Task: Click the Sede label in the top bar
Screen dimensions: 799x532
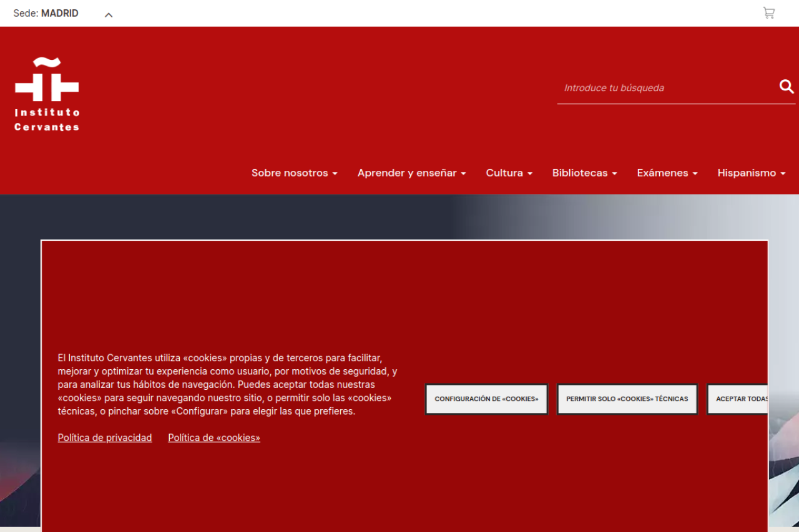Action: pyautogui.click(x=26, y=13)
